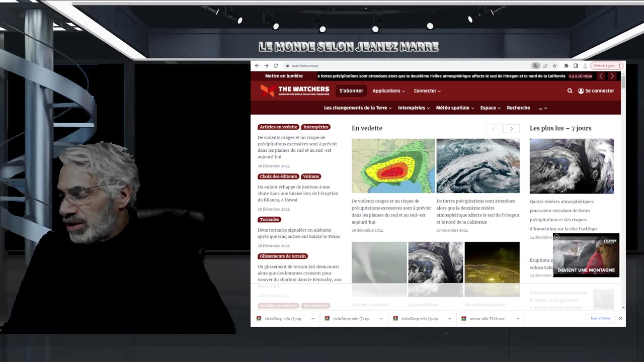Open the site search magnifier icon

(570, 91)
